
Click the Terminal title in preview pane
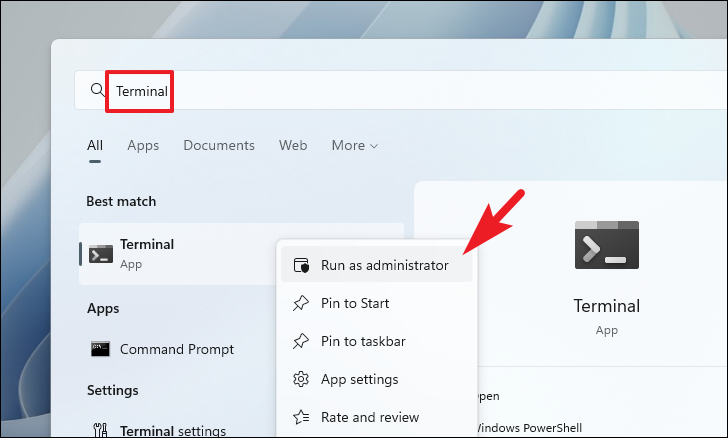[x=606, y=306]
